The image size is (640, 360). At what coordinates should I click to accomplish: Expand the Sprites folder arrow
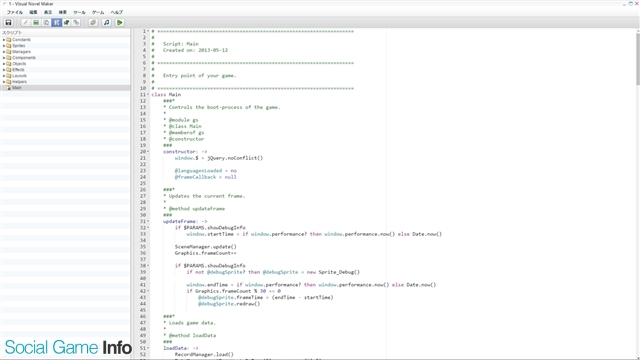(x=4, y=46)
